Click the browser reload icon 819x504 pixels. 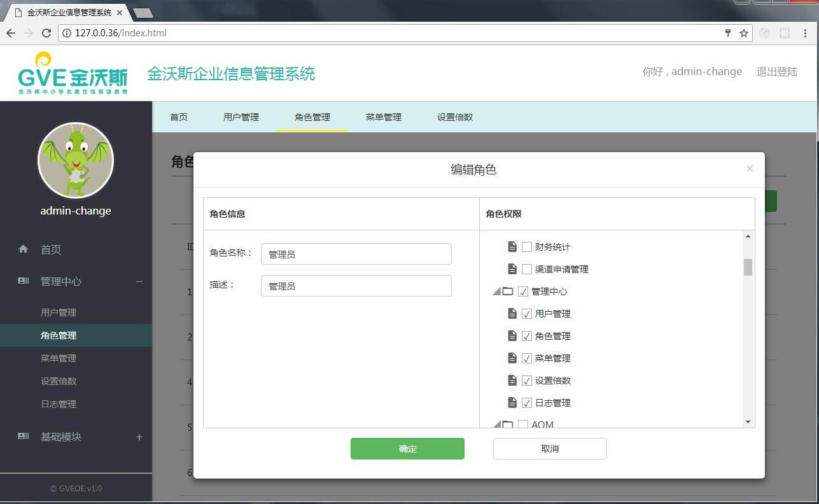coord(46,33)
